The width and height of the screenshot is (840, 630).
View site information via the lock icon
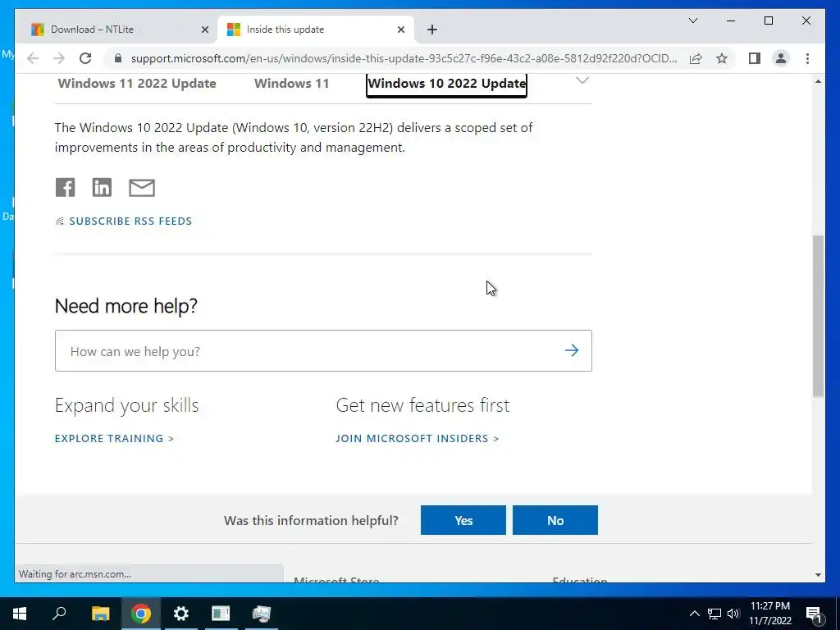(118, 58)
